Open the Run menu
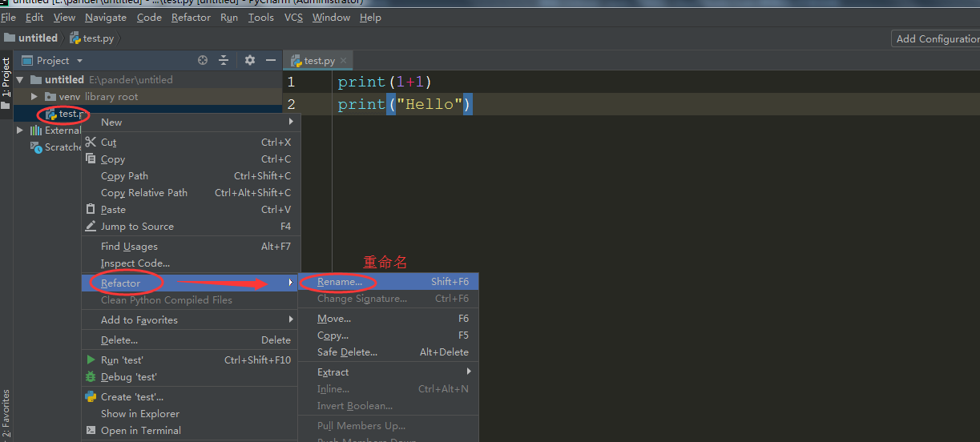 (229, 17)
